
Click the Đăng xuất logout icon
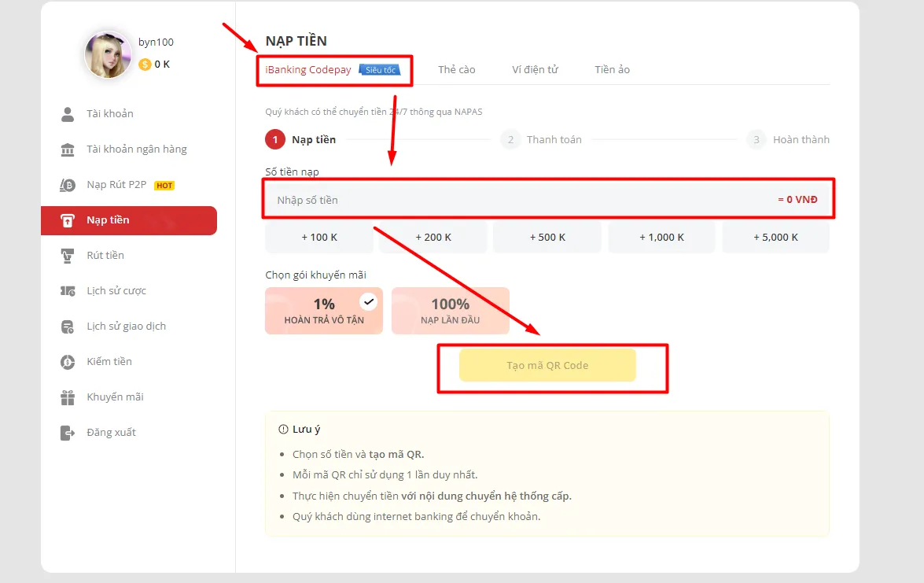point(70,432)
